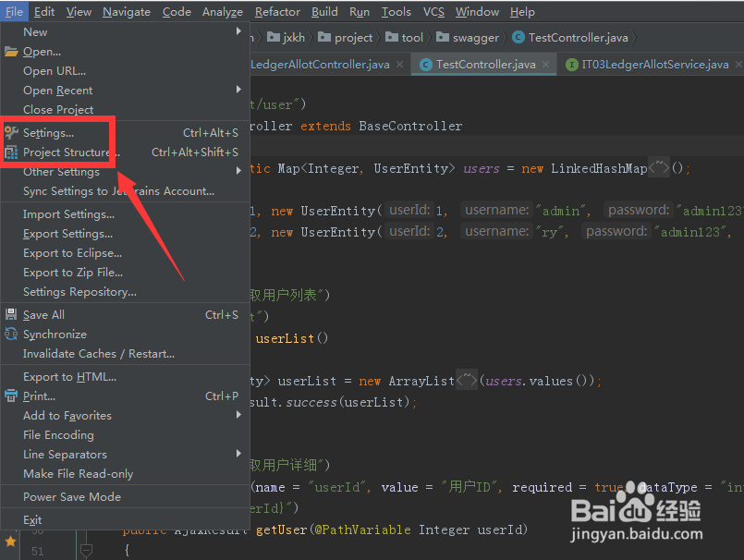Click the LinkedHashMap text in editor
Viewport: 744px width, 560px height.
[x=599, y=168]
